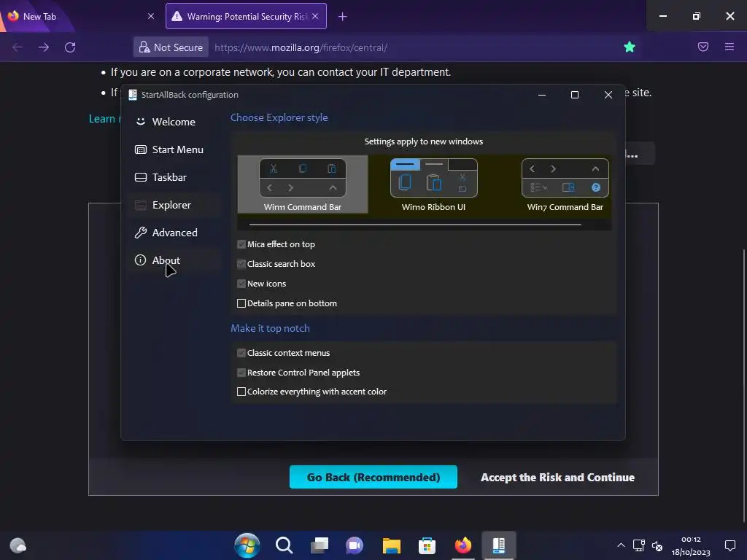Click the bookmark star icon
The image size is (747, 560).
630,47
